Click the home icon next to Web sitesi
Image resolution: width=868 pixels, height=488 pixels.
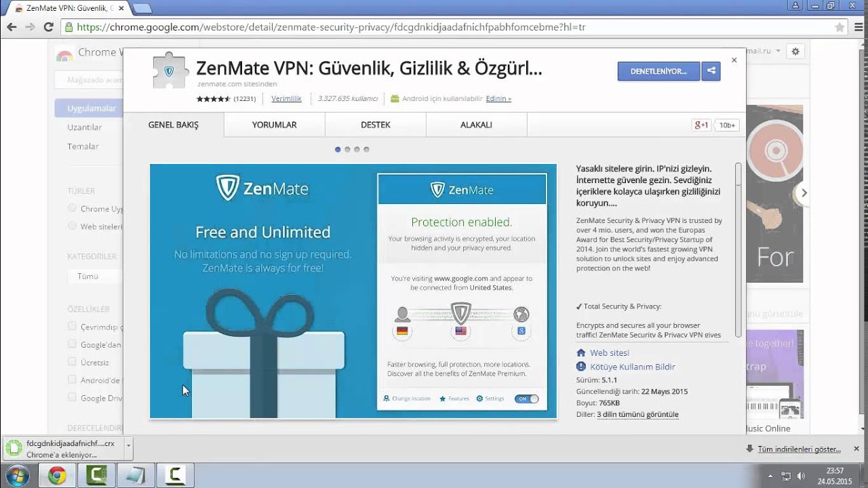tap(580, 353)
